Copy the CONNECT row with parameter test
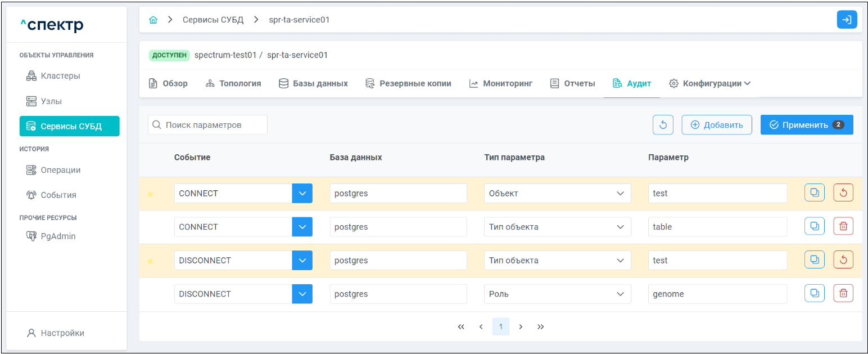 pos(814,193)
